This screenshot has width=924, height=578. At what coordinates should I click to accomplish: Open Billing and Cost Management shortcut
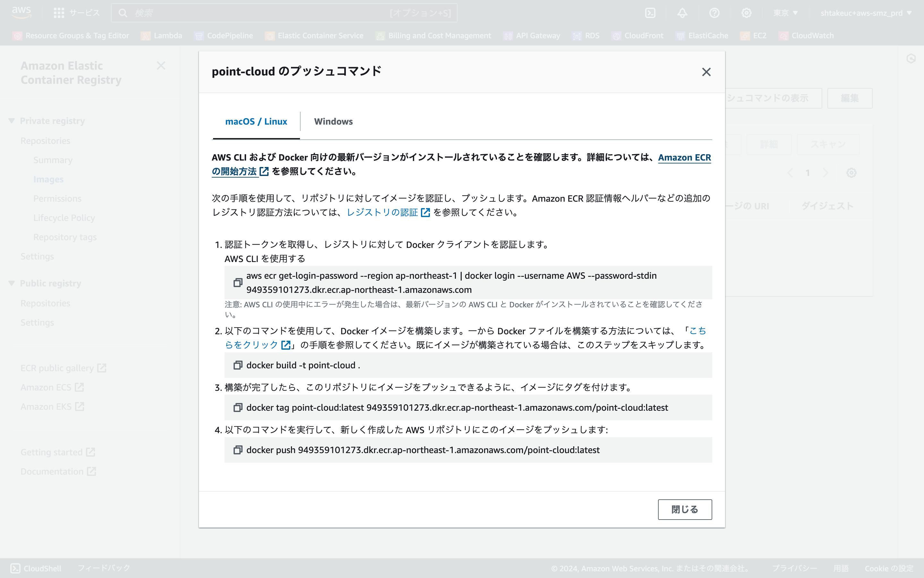[433, 36]
